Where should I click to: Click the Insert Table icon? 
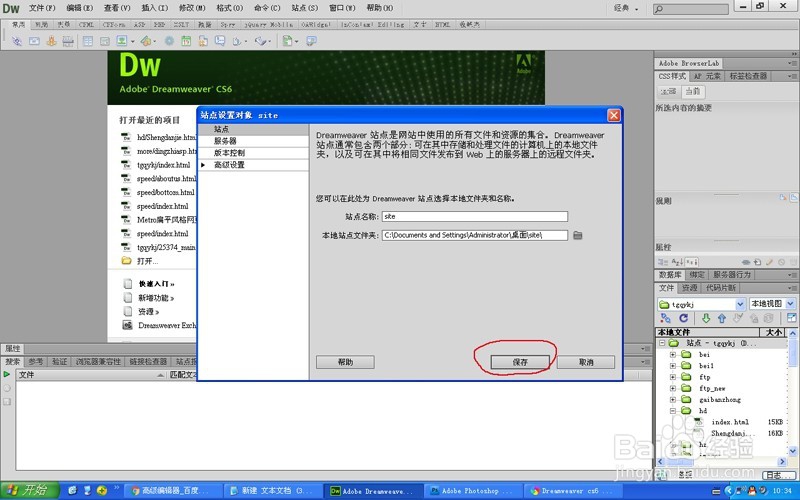[88, 41]
